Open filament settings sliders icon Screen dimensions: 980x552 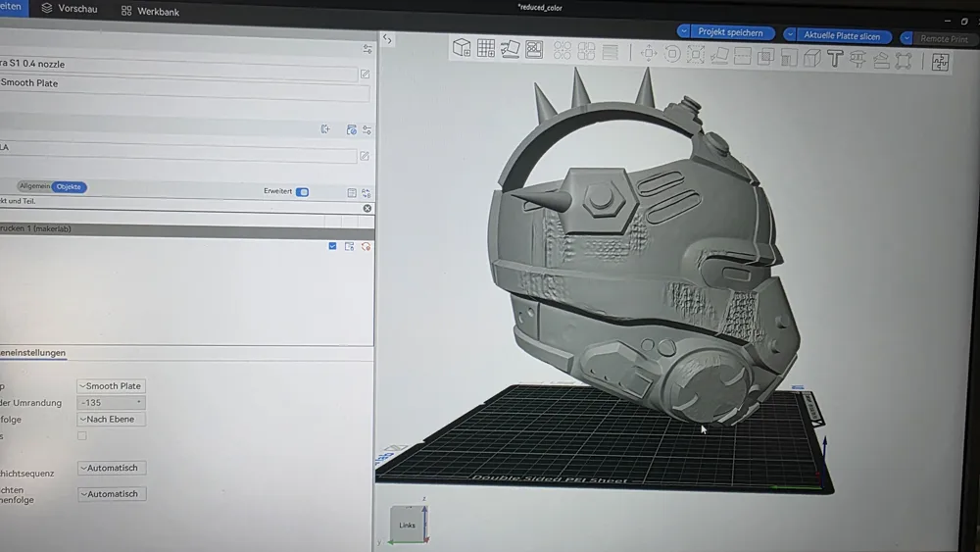[367, 130]
